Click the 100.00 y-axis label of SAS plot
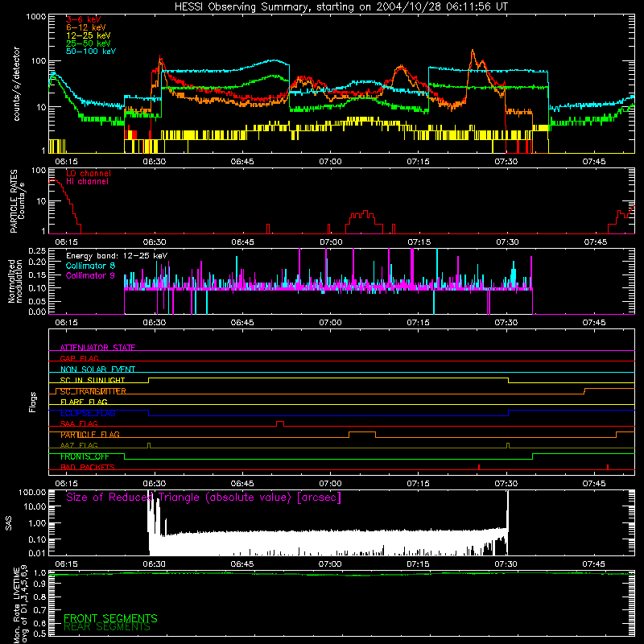Viewport: 644px width, 644px height. tap(32, 492)
